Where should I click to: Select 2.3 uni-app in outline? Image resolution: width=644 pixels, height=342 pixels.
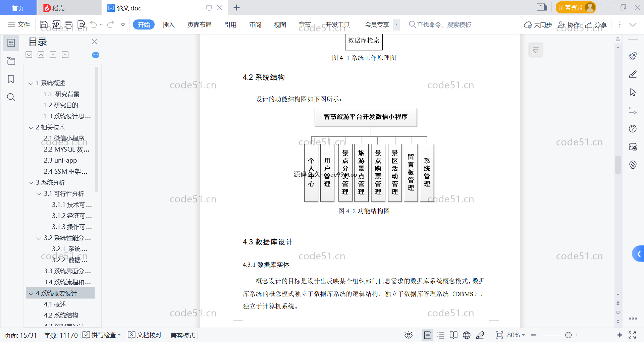60,161
